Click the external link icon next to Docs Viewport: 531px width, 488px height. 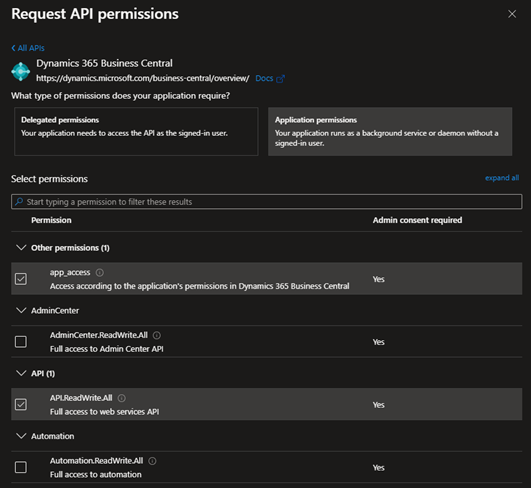tap(280, 79)
